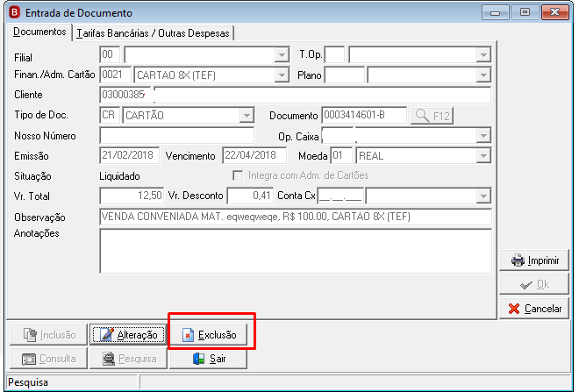Click the Sair exit door button
The image size is (579, 392).
(x=209, y=359)
